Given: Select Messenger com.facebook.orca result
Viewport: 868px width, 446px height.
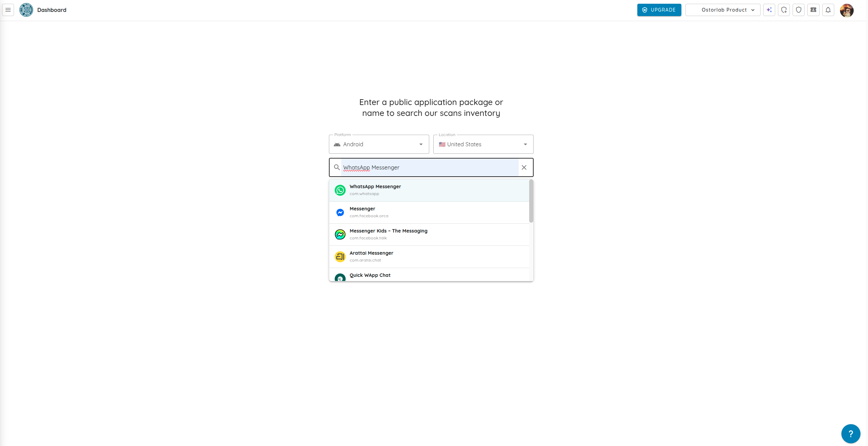Looking at the screenshot, I should pyautogui.click(x=429, y=212).
